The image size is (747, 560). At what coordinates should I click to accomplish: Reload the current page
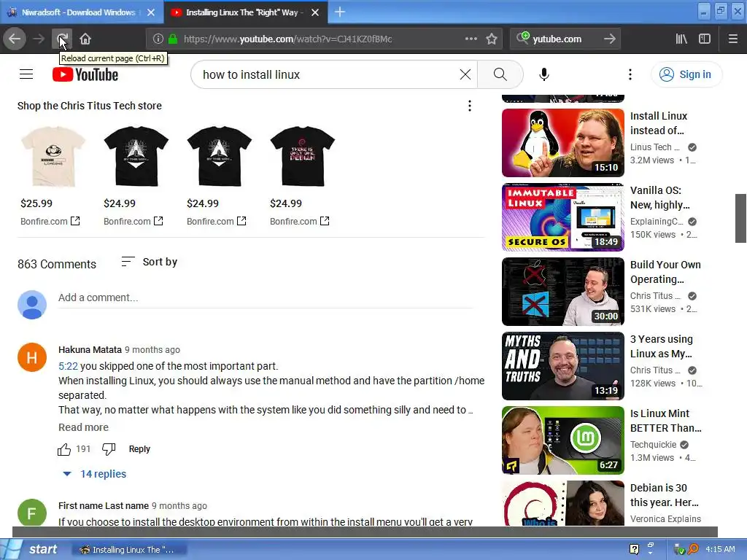pos(62,39)
